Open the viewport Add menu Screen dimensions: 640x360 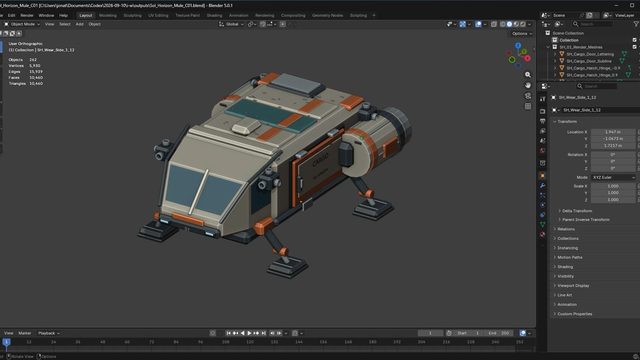(79, 24)
